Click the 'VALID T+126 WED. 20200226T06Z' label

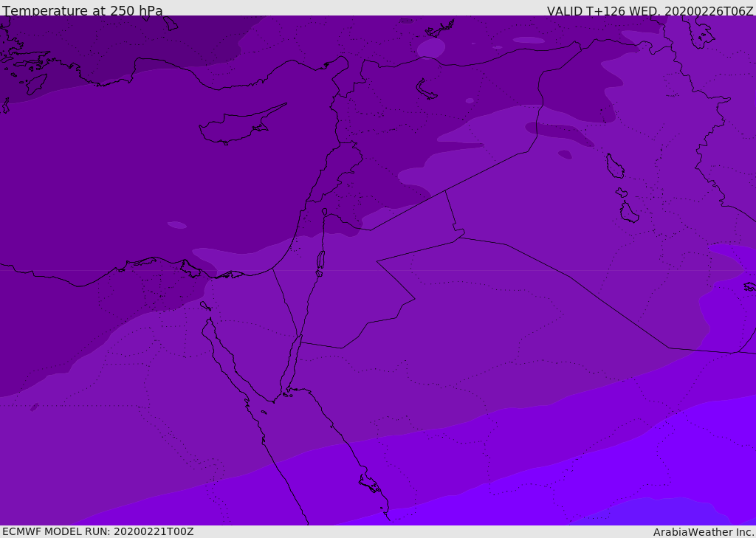click(650, 11)
